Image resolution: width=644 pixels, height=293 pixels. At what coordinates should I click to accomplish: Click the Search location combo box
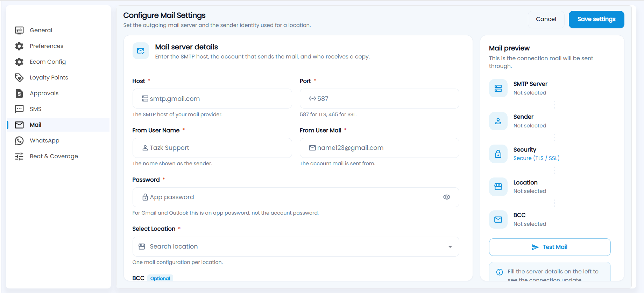[296, 247]
